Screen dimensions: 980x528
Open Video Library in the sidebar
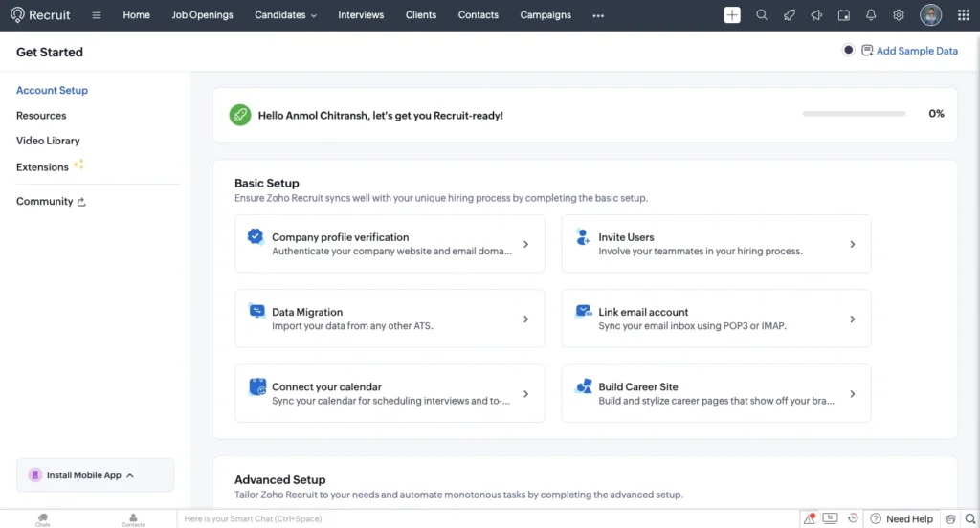click(48, 141)
